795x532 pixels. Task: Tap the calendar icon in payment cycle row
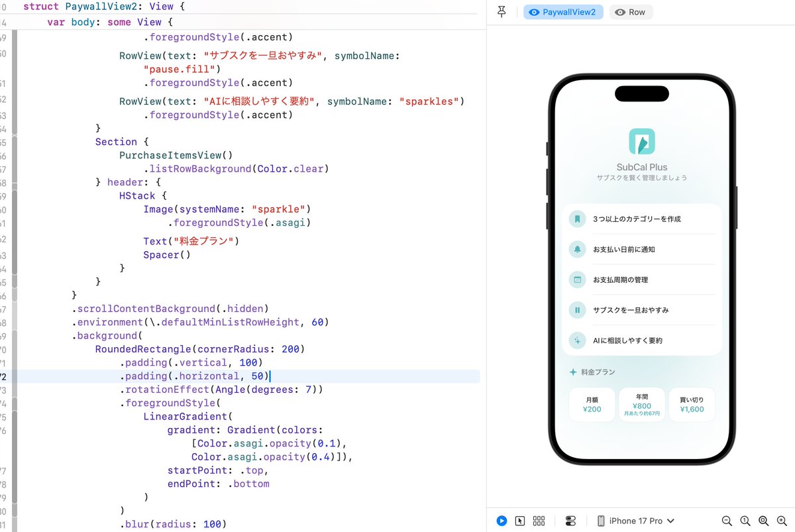coord(577,280)
